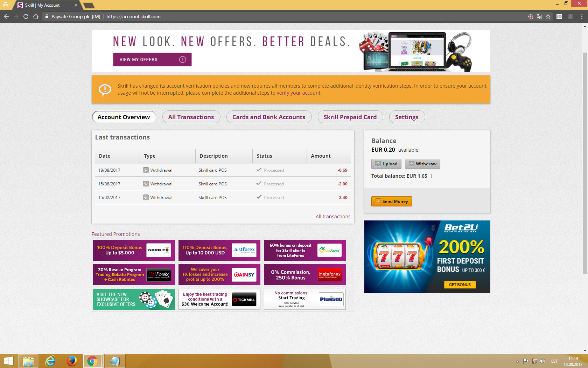The width and height of the screenshot is (588, 368).
Task: Click the arrow circle on View My Offers
Action: tap(182, 60)
